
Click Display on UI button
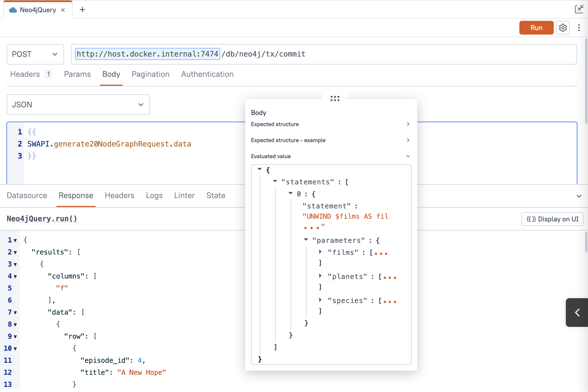point(552,219)
